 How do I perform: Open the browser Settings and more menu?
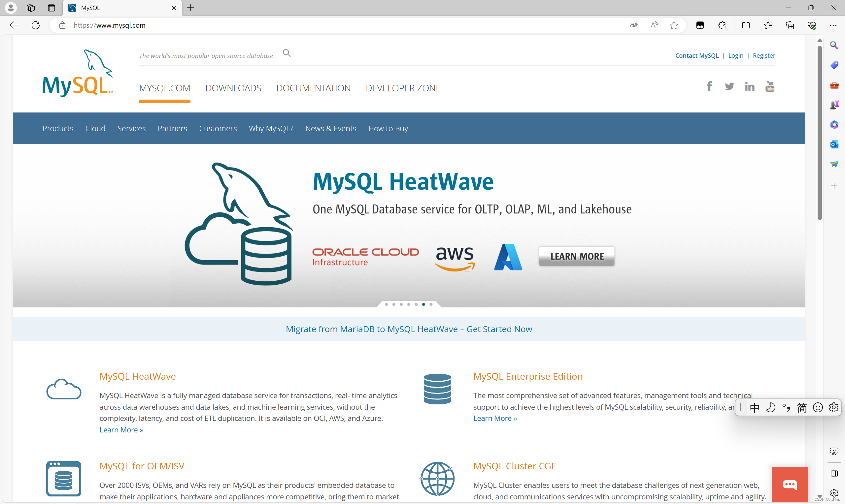pos(834,25)
